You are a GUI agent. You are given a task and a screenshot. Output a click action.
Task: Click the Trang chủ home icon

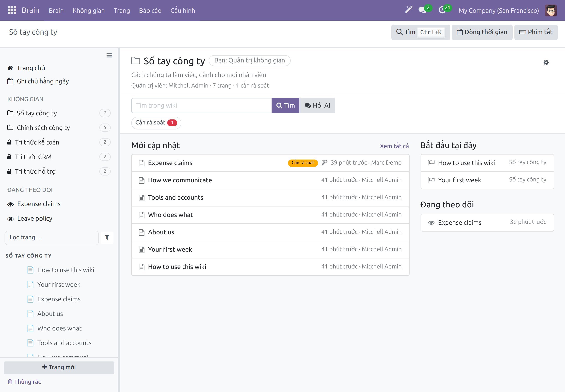coord(10,68)
